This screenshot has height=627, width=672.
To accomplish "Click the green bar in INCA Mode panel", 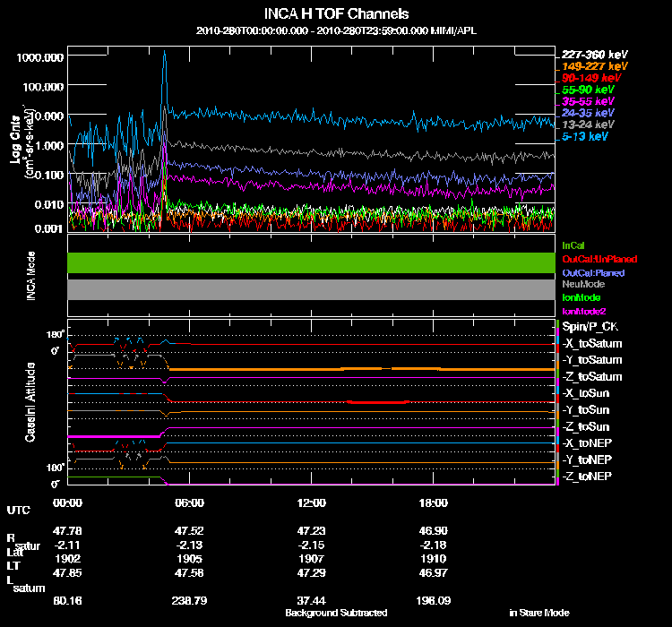I will [312, 262].
